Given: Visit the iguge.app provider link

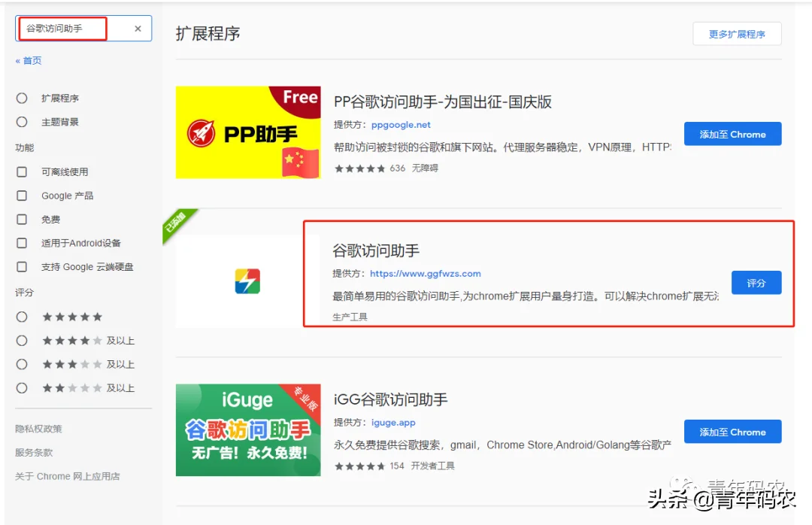Looking at the screenshot, I should pyautogui.click(x=393, y=423).
